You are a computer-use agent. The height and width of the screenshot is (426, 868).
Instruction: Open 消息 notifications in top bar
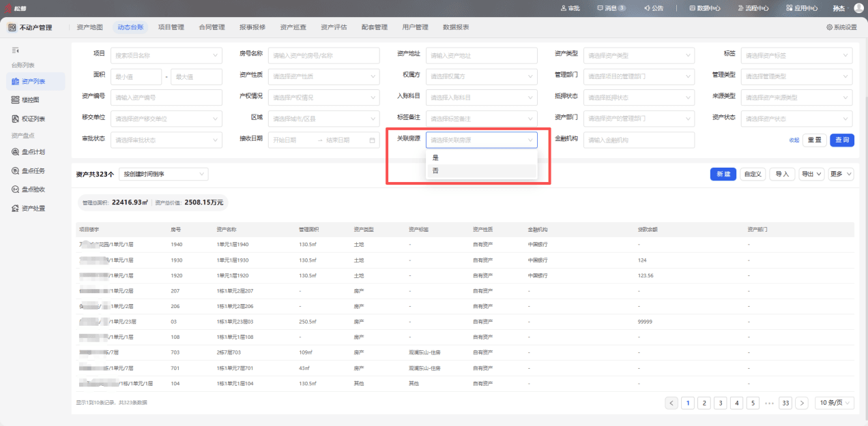pos(611,8)
